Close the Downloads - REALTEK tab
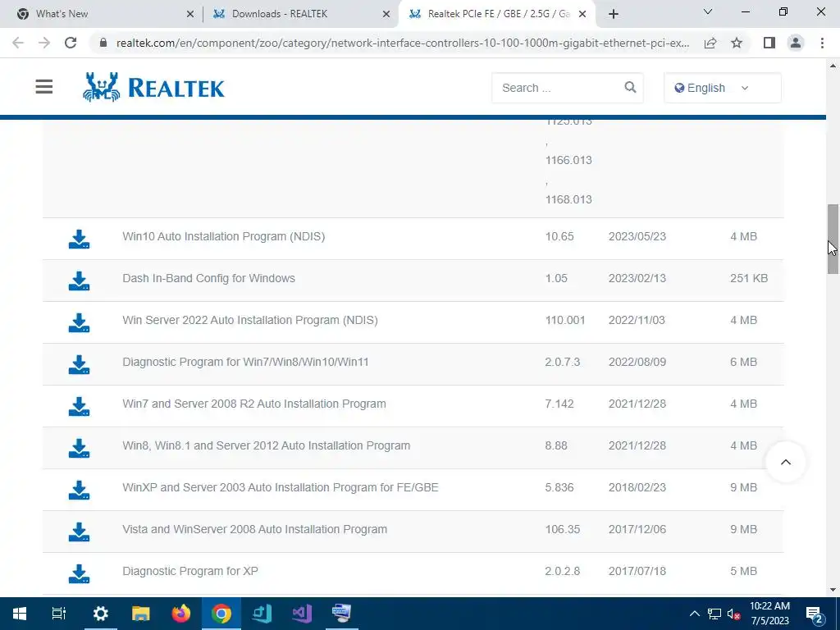840x630 pixels. [386, 15]
